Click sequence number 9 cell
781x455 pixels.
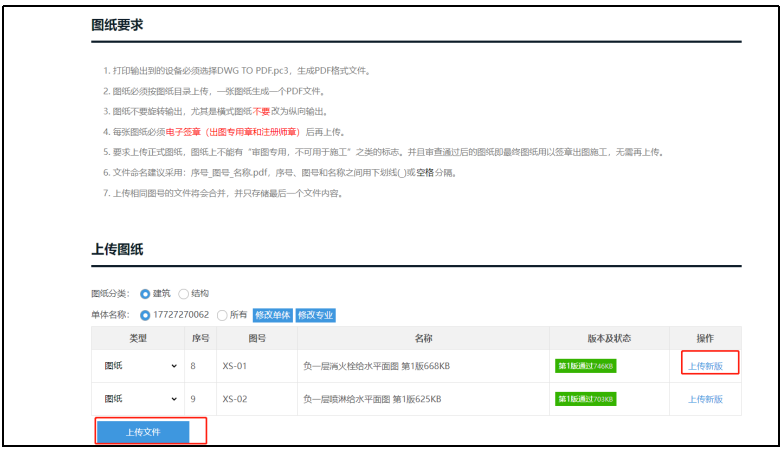pyautogui.click(x=200, y=399)
